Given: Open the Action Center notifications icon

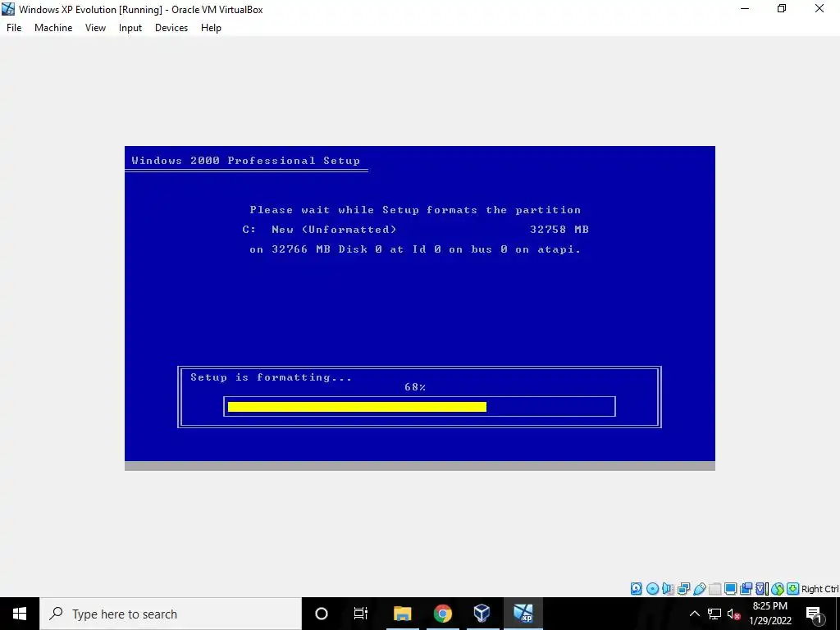Looking at the screenshot, I should [x=814, y=614].
